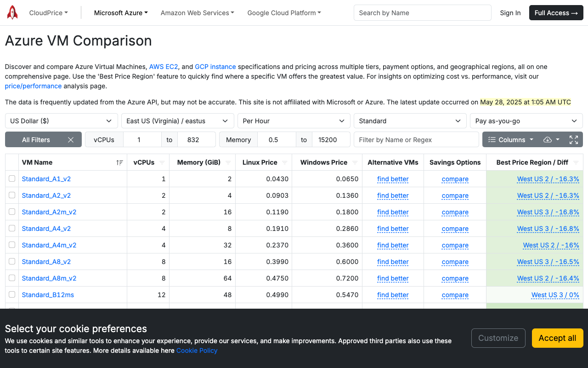This screenshot has width=588, height=368.
Task: Select the 0.7200 Windows price cell
Action: click(327, 278)
